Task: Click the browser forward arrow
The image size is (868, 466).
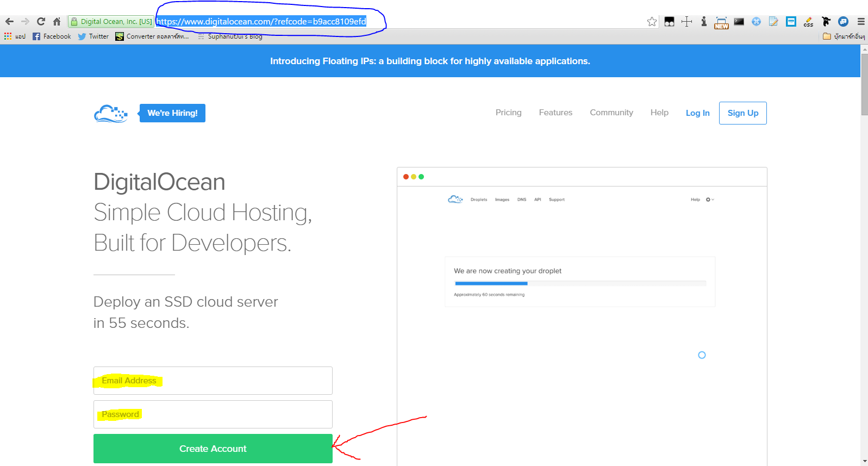Action: [x=25, y=22]
